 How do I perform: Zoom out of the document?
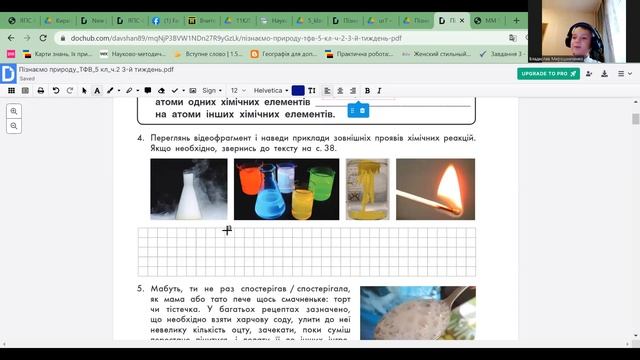pos(14,126)
